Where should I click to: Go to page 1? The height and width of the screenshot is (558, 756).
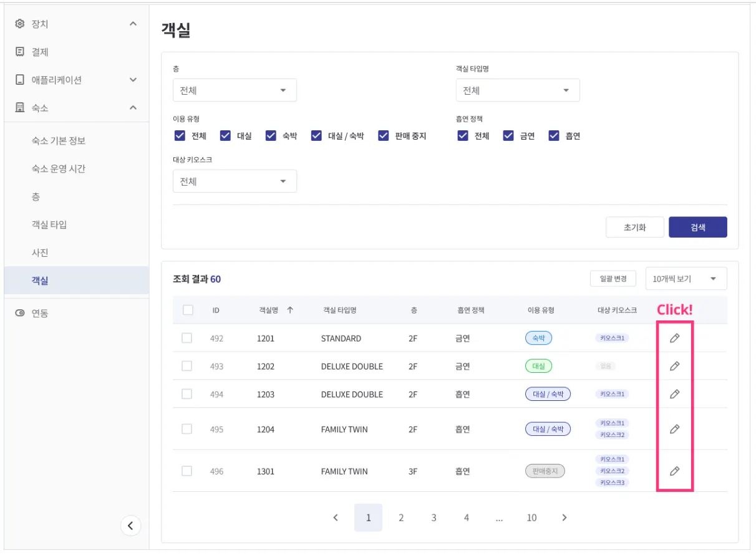(x=368, y=517)
